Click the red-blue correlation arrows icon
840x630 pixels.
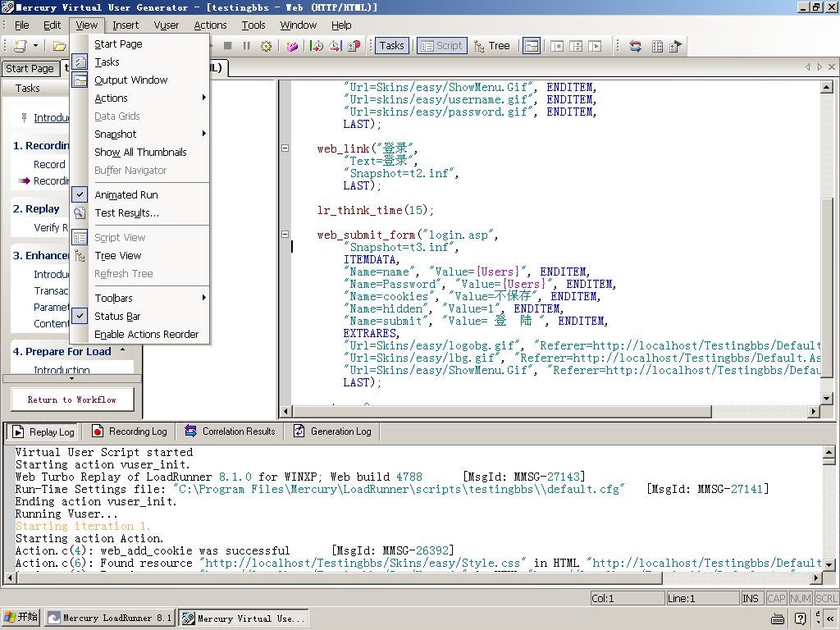[x=636, y=46]
